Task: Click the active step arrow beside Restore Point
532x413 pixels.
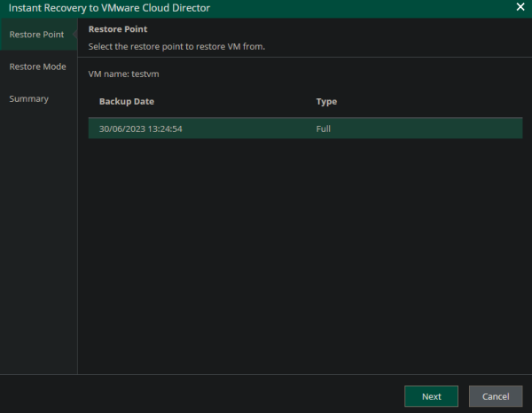Action: 74,35
